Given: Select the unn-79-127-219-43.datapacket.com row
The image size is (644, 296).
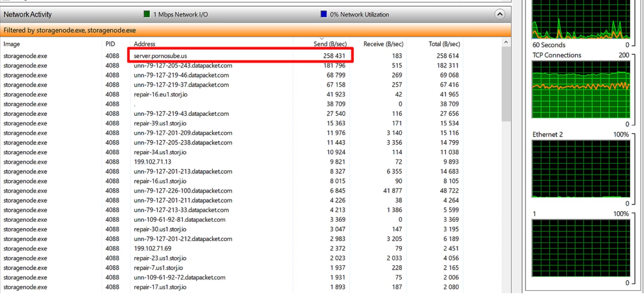Looking at the screenshot, I should click(x=232, y=114).
